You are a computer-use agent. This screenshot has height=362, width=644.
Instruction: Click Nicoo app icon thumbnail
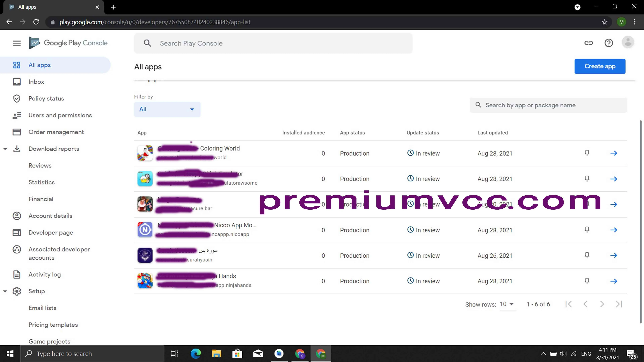pos(145,230)
